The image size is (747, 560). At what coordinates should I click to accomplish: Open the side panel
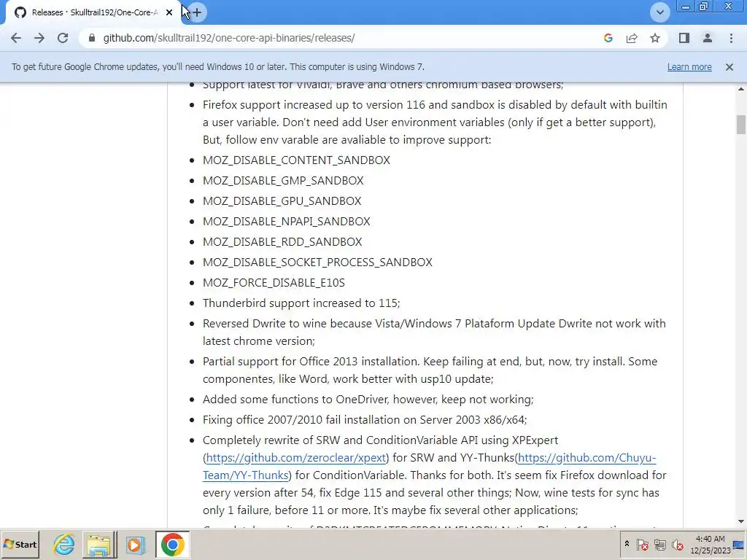coord(684,38)
